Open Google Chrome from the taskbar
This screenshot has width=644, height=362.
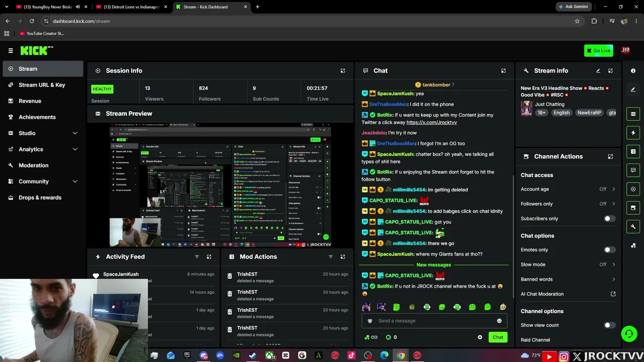(400, 356)
